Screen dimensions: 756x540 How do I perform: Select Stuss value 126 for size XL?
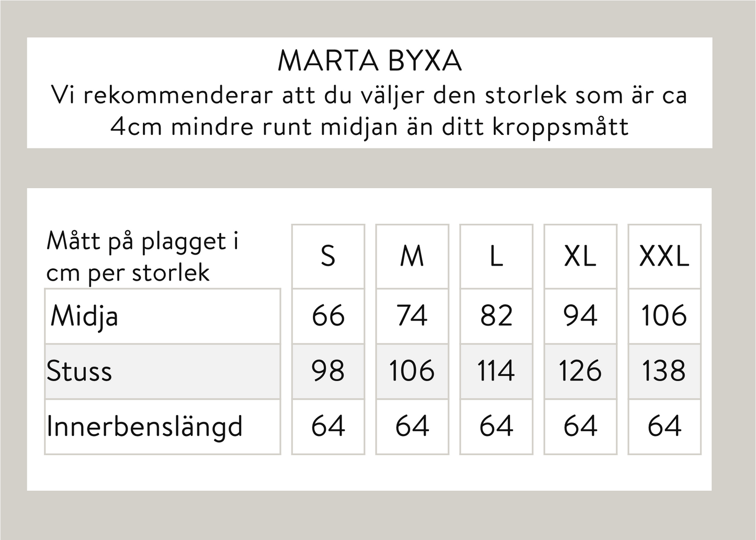pyautogui.click(x=580, y=371)
